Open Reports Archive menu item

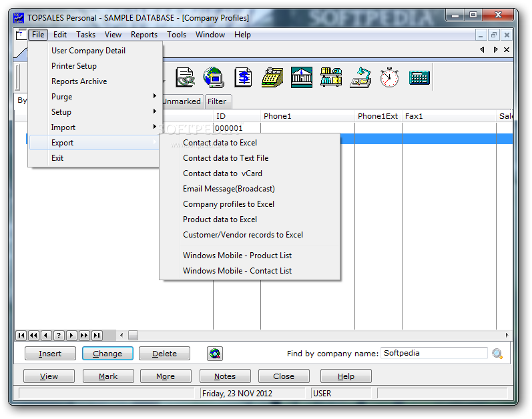94,81
